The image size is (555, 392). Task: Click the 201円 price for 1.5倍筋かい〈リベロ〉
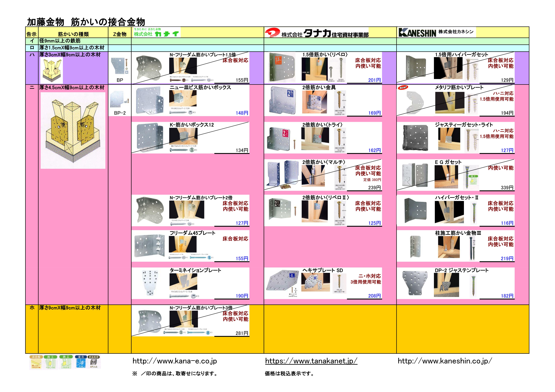(374, 80)
